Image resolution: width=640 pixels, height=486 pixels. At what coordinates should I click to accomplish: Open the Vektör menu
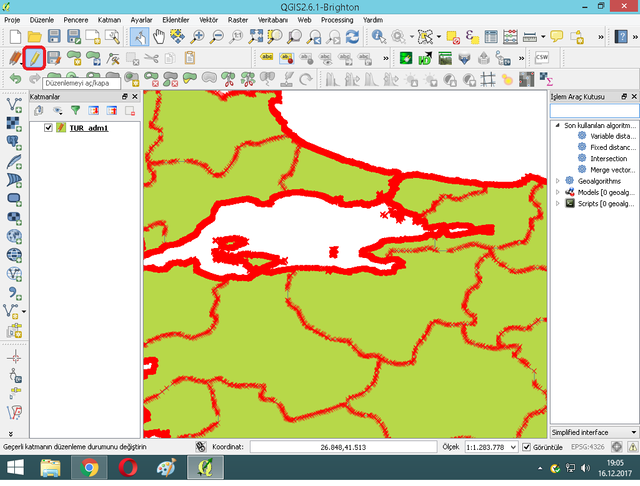(208, 20)
